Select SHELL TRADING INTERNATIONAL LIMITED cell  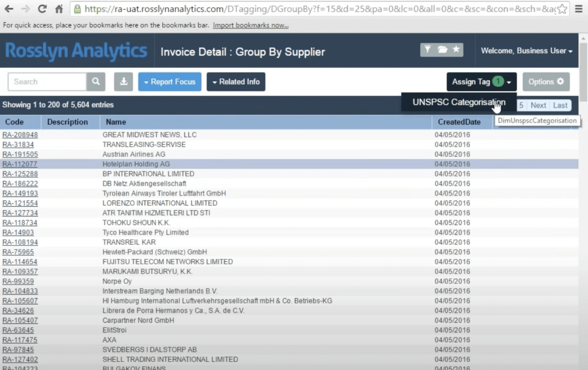tap(170, 360)
